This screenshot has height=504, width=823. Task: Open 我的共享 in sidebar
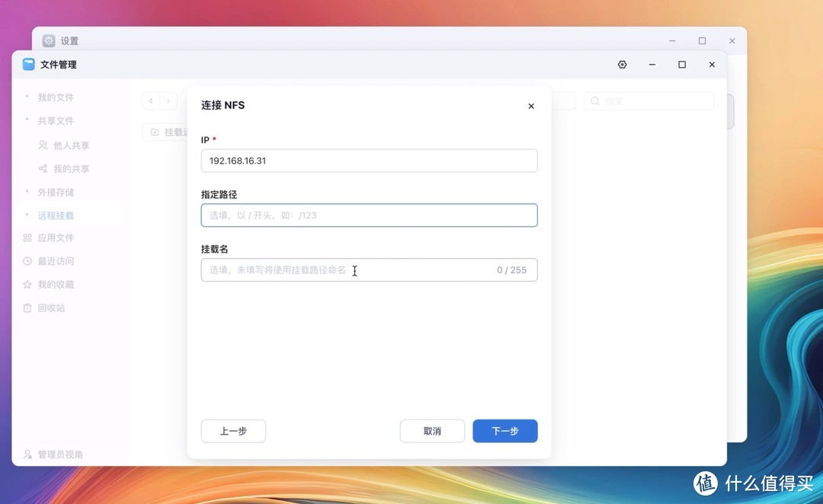point(71,169)
